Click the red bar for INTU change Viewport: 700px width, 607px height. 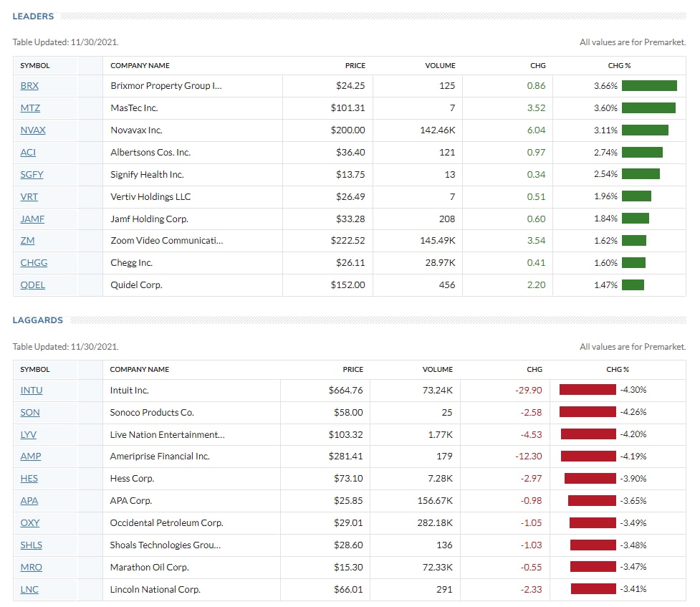point(588,389)
